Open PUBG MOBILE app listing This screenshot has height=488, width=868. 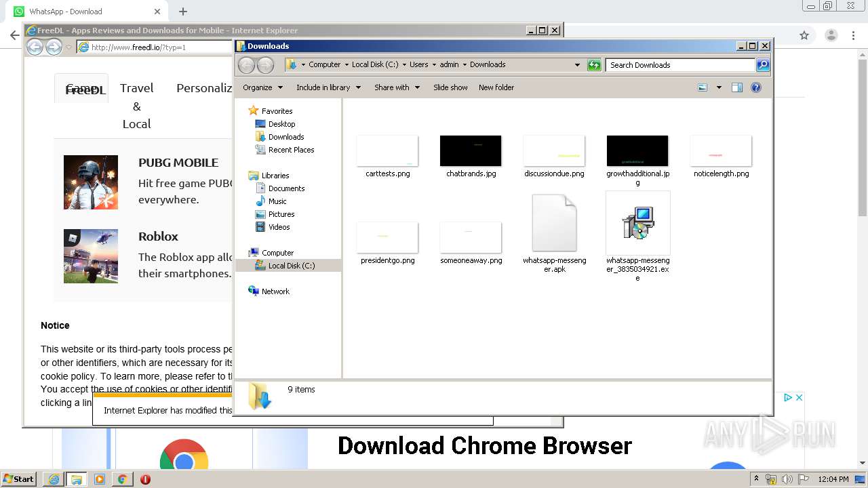point(178,163)
